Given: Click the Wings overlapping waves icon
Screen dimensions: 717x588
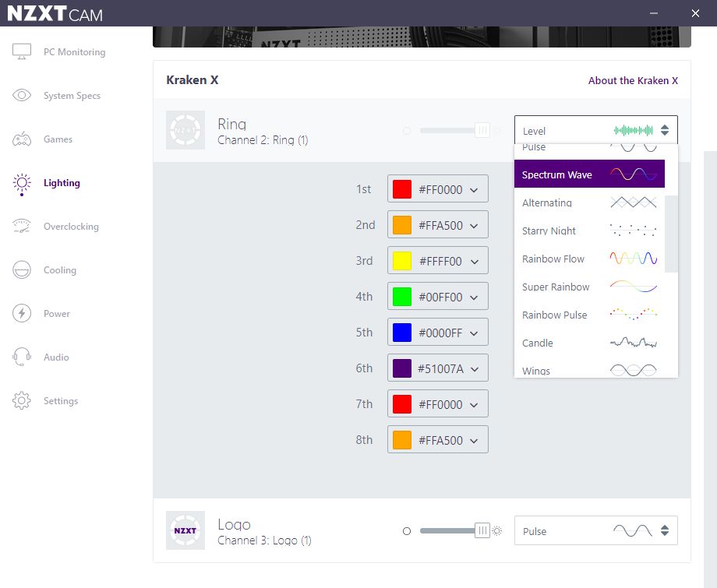Looking at the screenshot, I should click(x=634, y=370).
